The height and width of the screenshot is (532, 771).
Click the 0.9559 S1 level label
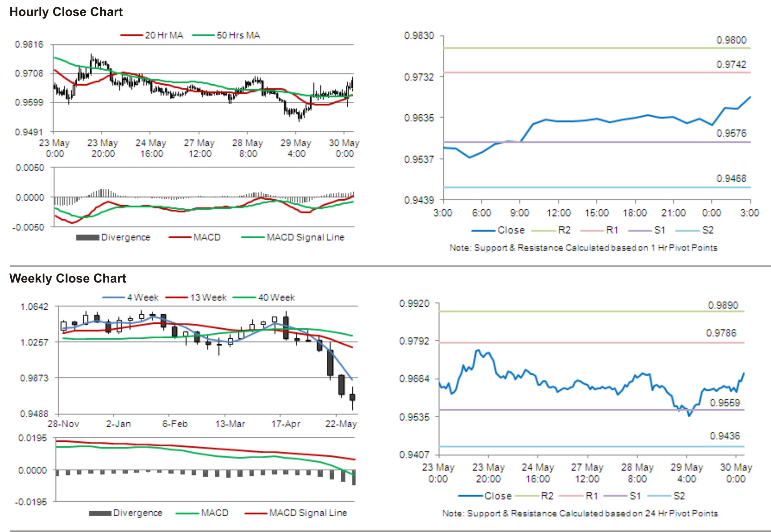pos(725,403)
